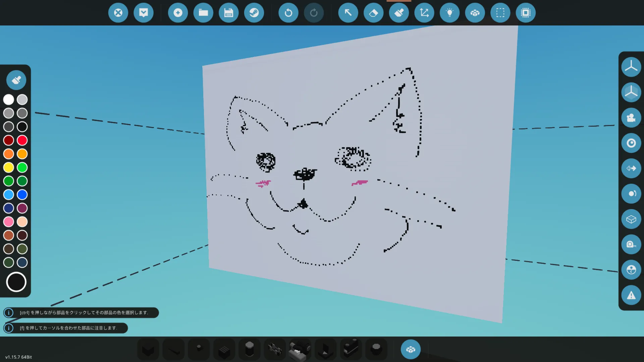Open the blue component inventory button at bottom
Image resolution: width=644 pixels, height=362 pixels.
(411, 350)
